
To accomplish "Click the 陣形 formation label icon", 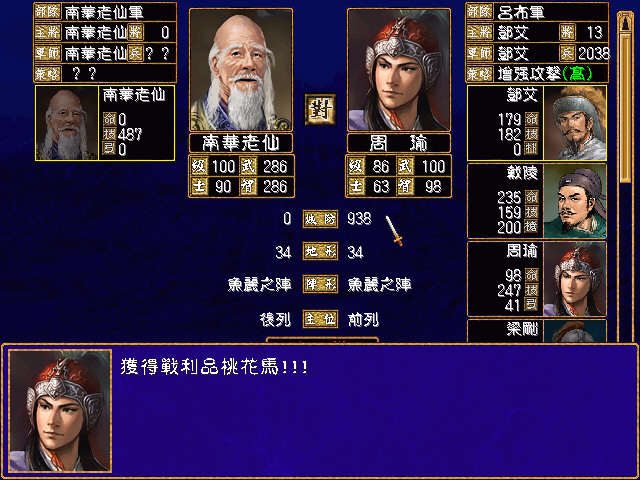I will [x=320, y=284].
